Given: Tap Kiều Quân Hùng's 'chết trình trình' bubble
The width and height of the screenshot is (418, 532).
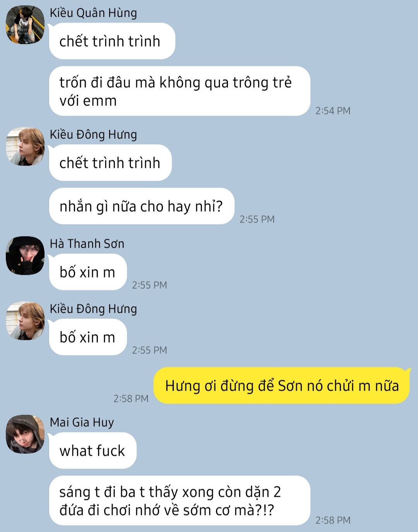Looking at the screenshot, I should pyautogui.click(x=112, y=41).
